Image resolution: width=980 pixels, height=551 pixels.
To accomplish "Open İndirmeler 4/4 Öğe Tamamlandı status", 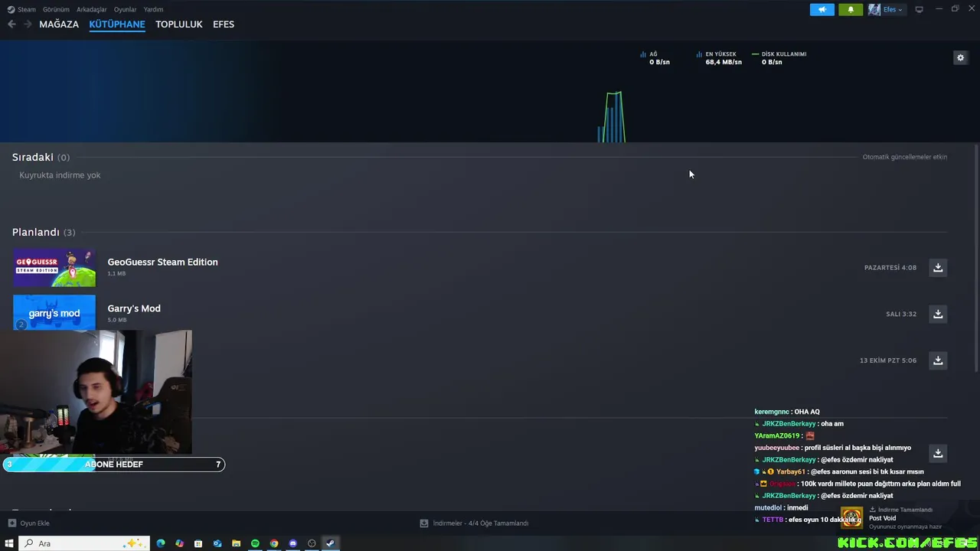I will click(474, 523).
